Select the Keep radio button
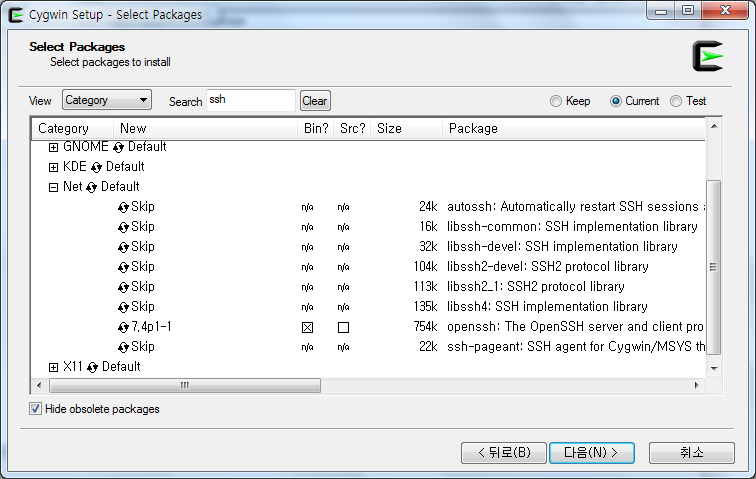This screenshot has width=756, height=479. [x=556, y=101]
